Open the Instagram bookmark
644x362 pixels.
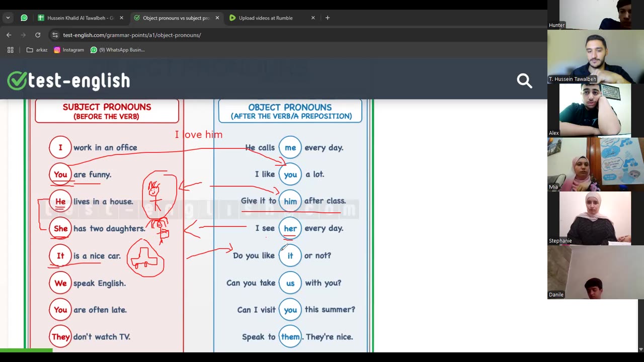69,50
